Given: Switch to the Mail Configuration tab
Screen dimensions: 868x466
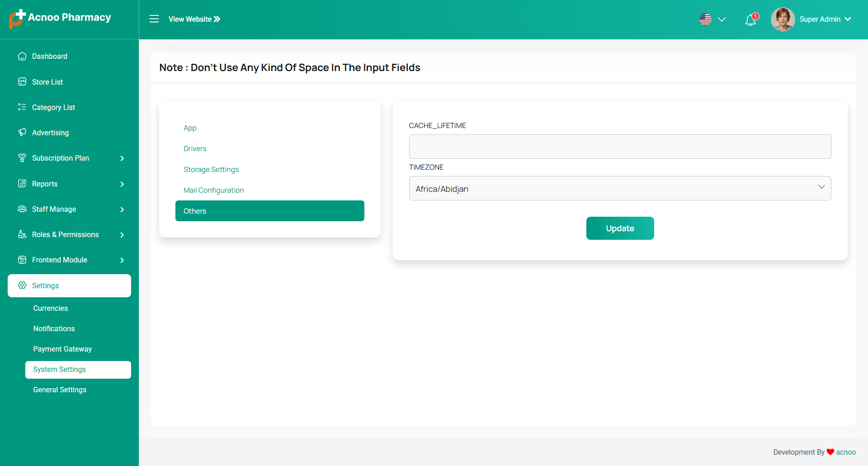Looking at the screenshot, I should tap(214, 190).
